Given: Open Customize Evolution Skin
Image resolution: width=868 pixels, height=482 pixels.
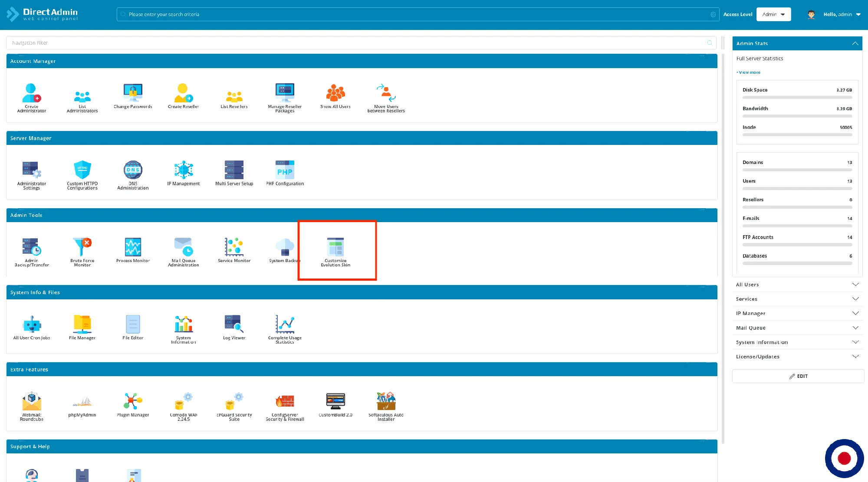Looking at the screenshot, I should click(x=335, y=252).
